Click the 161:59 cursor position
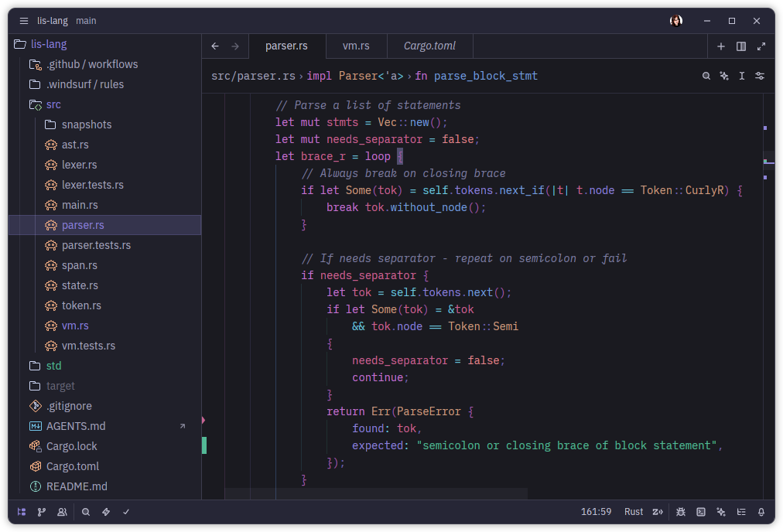 tap(596, 512)
